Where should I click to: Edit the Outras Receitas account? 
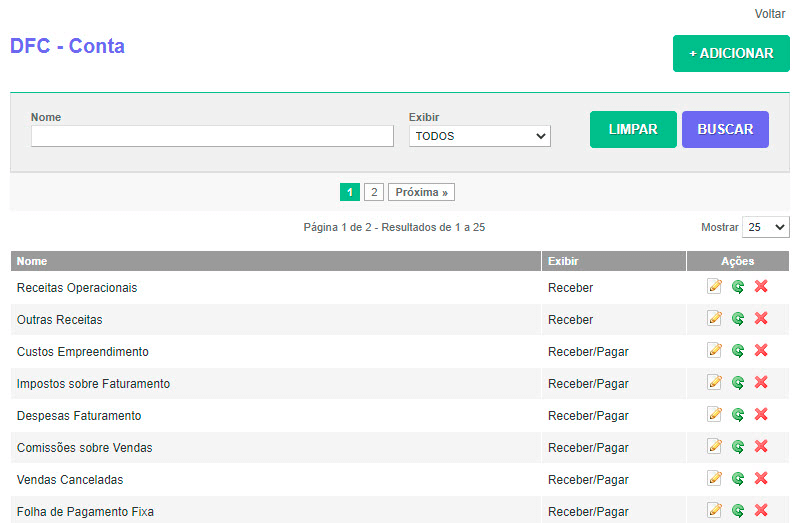click(714, 319)
